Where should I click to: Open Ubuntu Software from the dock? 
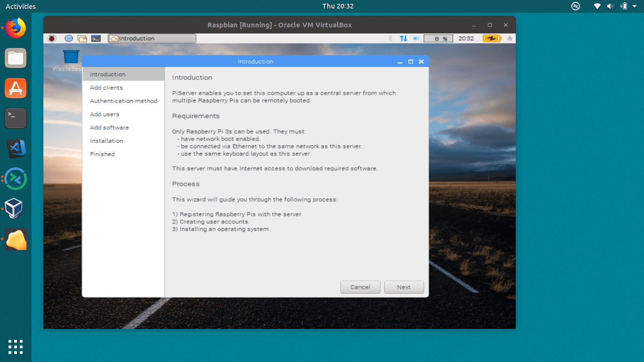(16, 88)
